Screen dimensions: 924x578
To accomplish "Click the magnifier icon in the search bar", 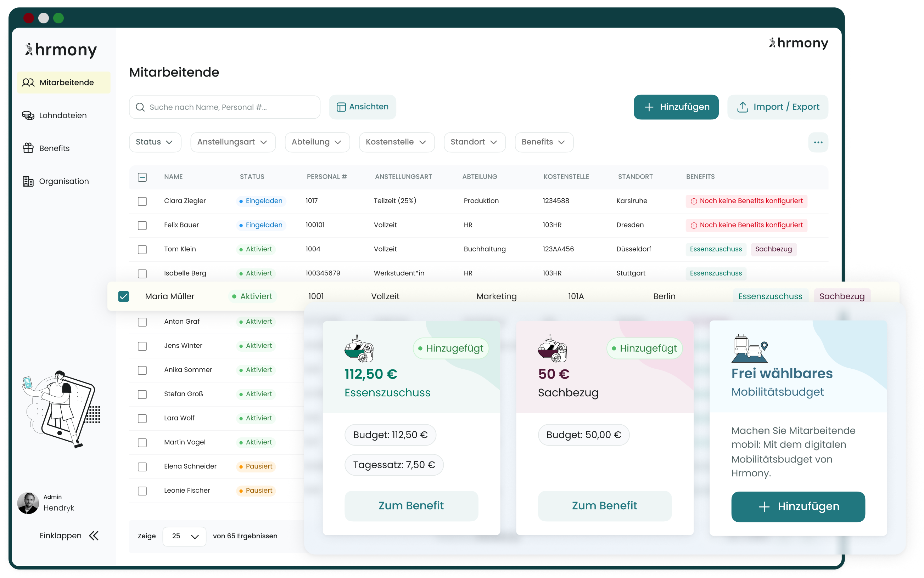I will (140, 107).
